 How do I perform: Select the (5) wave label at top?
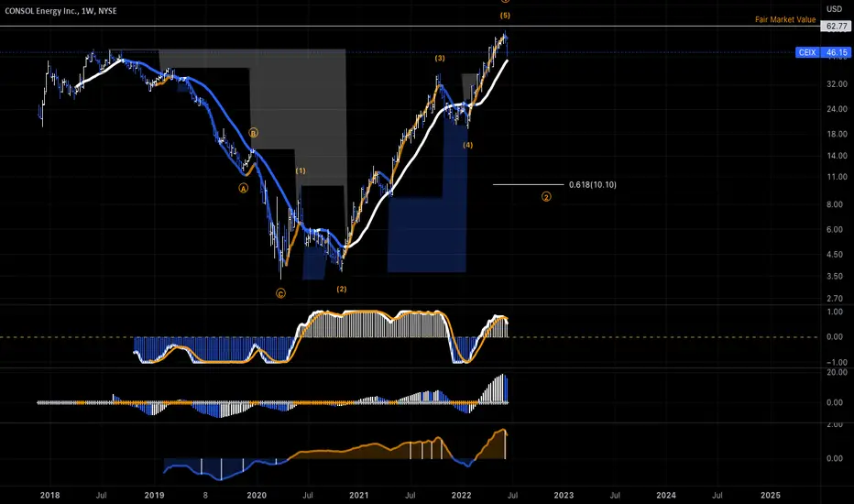[x=505, y=16]
